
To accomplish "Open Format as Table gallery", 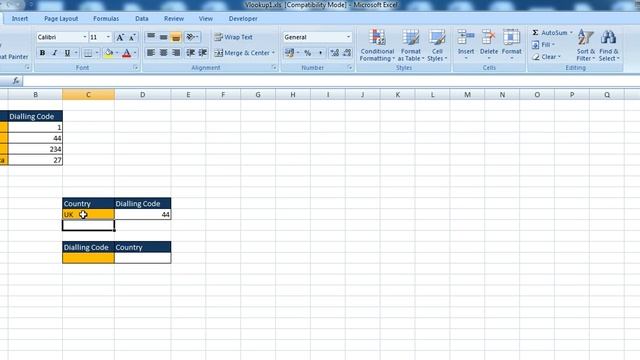I will coord(411,45).
